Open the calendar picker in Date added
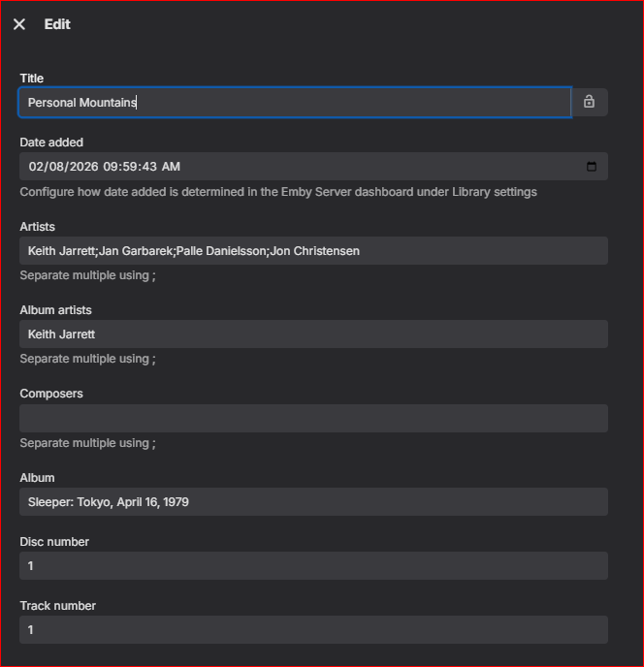The image size is (644, 667). click(592, 167)
